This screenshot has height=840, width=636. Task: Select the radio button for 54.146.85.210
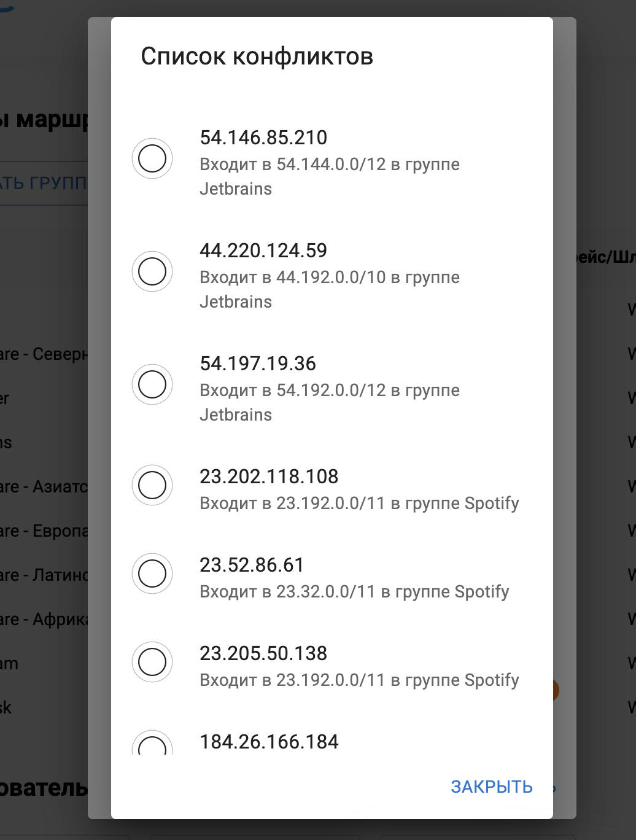tap(152, 158)
